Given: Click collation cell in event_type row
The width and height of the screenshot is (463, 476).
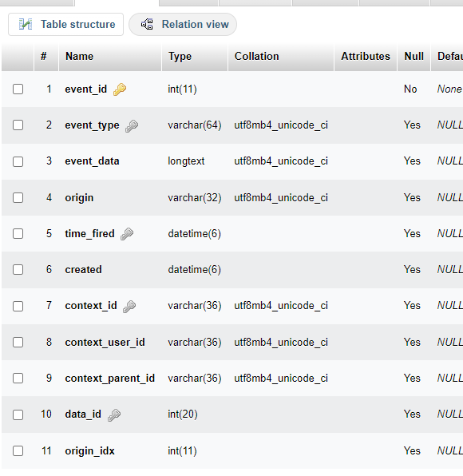Looking at the screenshot, I should pyautogui.click(x=281, y=125).
